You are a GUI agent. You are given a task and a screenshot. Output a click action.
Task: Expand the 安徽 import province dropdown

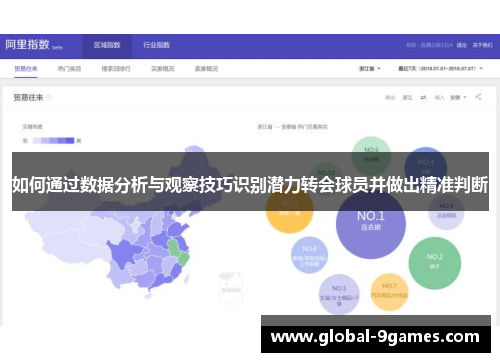pos(458,97)
